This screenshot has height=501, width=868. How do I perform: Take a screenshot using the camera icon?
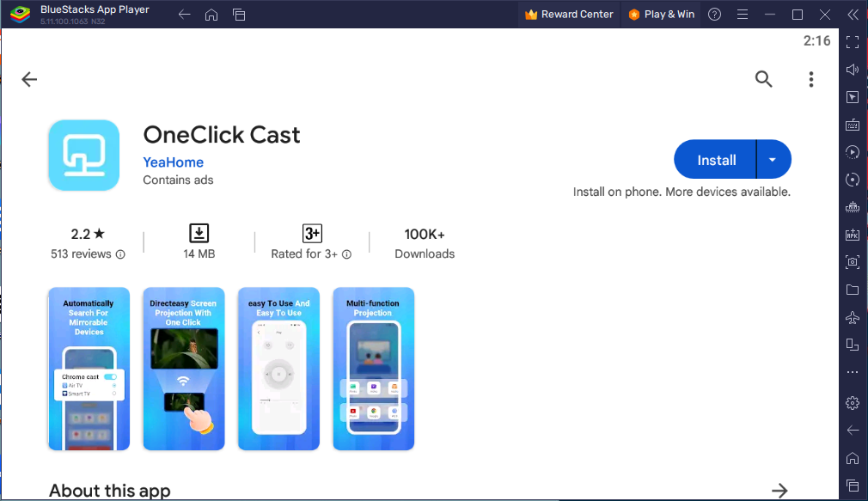853,262
